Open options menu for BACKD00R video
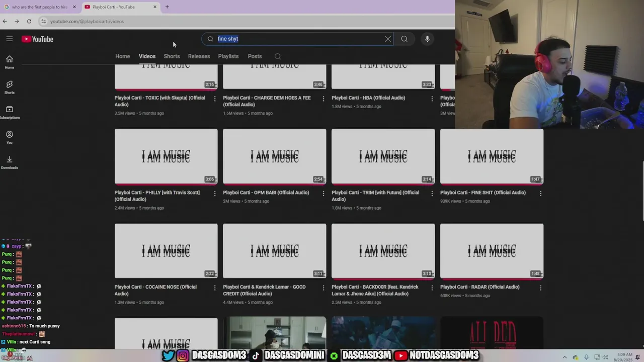 pos(432,288)
